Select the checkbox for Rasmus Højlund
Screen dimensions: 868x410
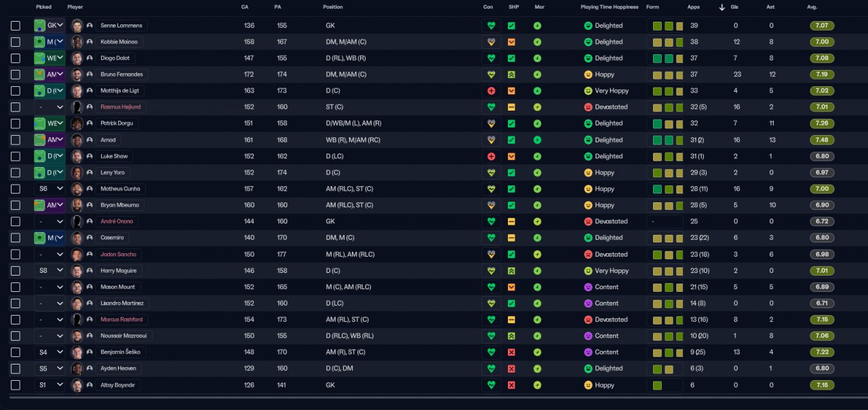(16, 107)
